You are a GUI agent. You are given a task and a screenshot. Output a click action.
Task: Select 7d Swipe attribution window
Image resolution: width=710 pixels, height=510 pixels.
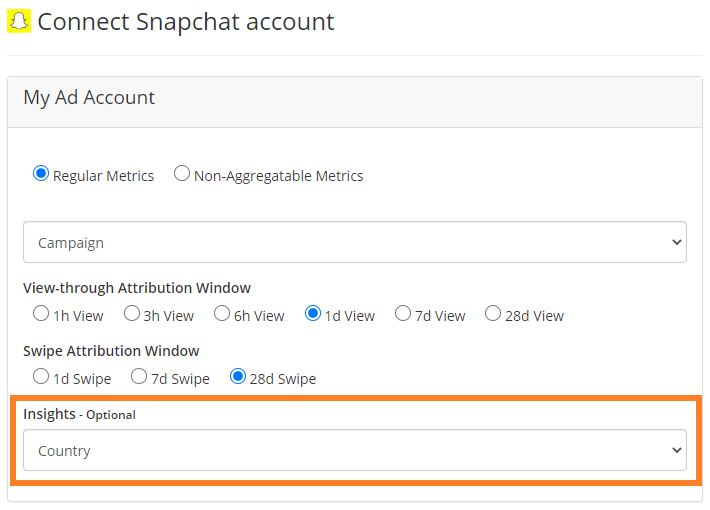tap(139, 376)
